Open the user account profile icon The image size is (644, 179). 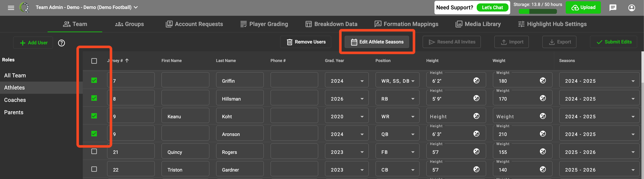pyautogui.click(x=631, y=8)
